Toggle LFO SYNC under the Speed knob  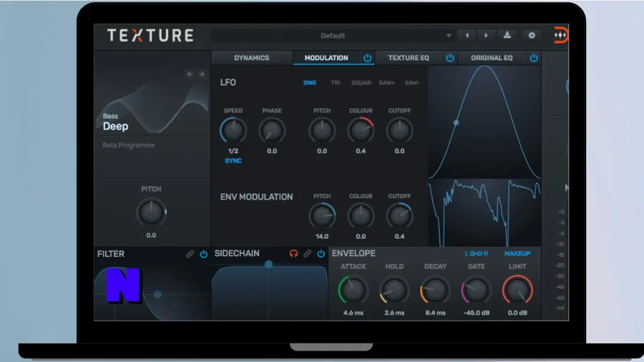[x=233, y=161]
